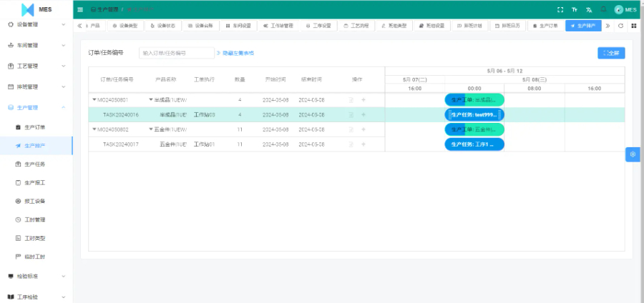Screen dimensions: 644x303
Task: Click the blue 全屏 button
Action: point(611,53)
